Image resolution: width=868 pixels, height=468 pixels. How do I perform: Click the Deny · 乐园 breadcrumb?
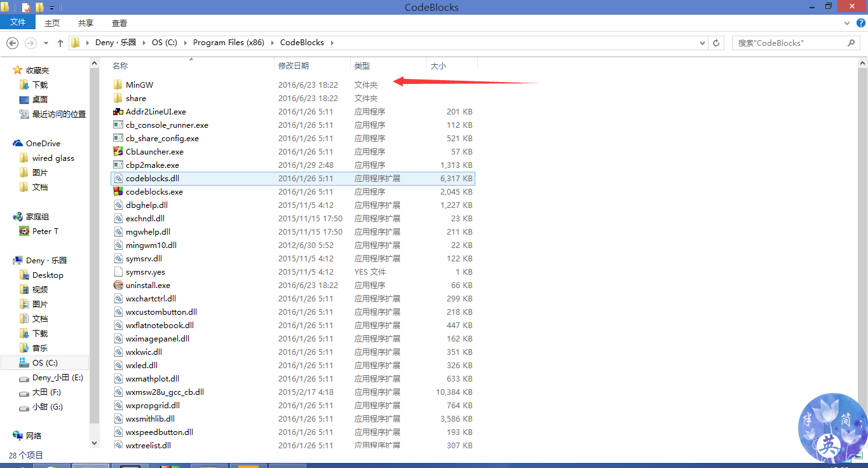click(x=116, y=43)
